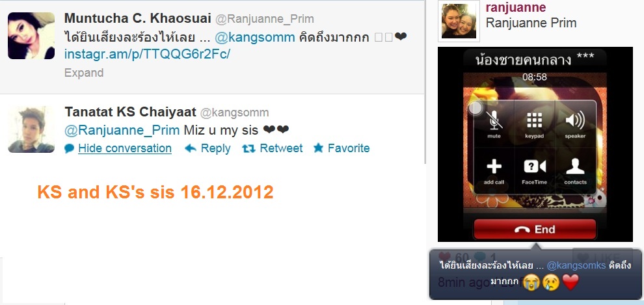644x305 pixels.
Task: Open the @kangsomm mention in Muntucha's tweet
Action: (254, 37)
